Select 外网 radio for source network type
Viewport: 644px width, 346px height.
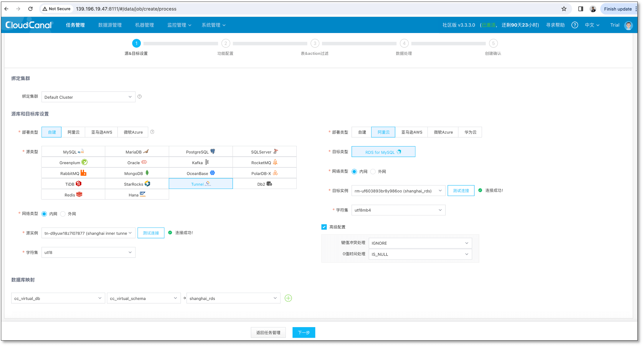(63, 214)
